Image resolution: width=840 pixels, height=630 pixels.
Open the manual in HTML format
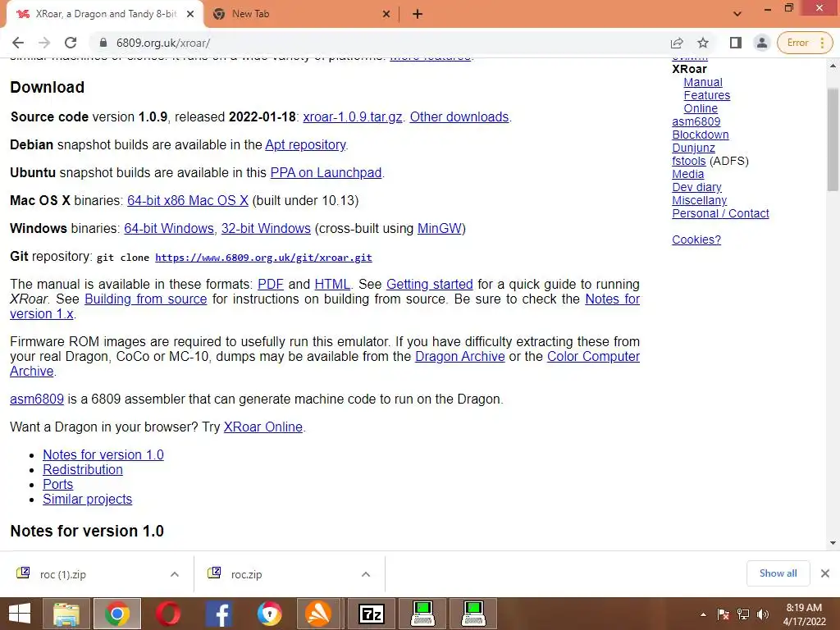tap(332, 284)
